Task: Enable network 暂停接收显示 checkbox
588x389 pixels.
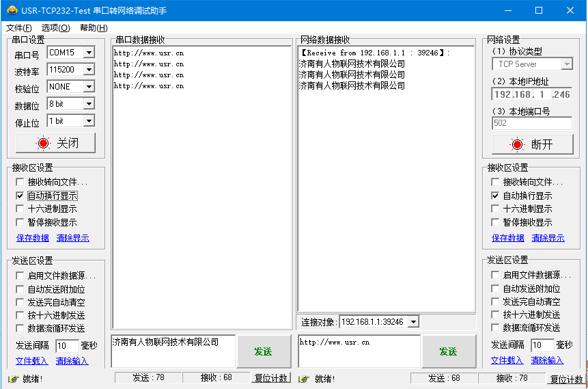Action: coord(495,222)
